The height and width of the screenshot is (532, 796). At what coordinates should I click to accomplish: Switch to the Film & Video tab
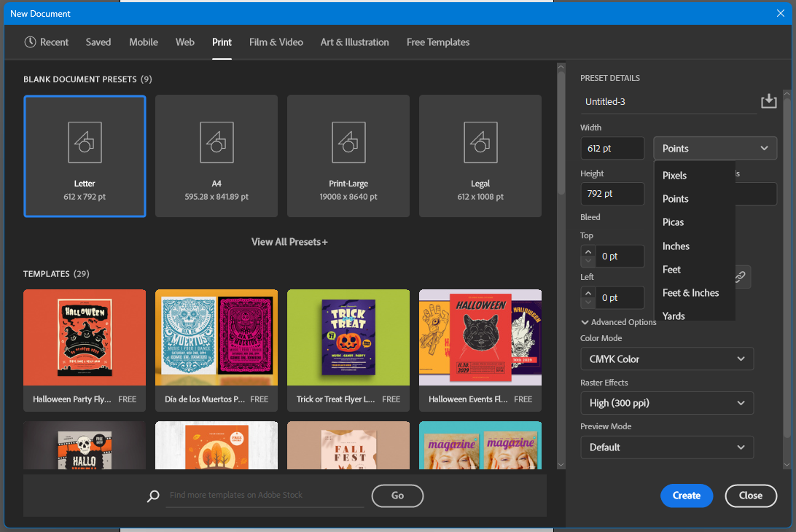click(276, 42)
